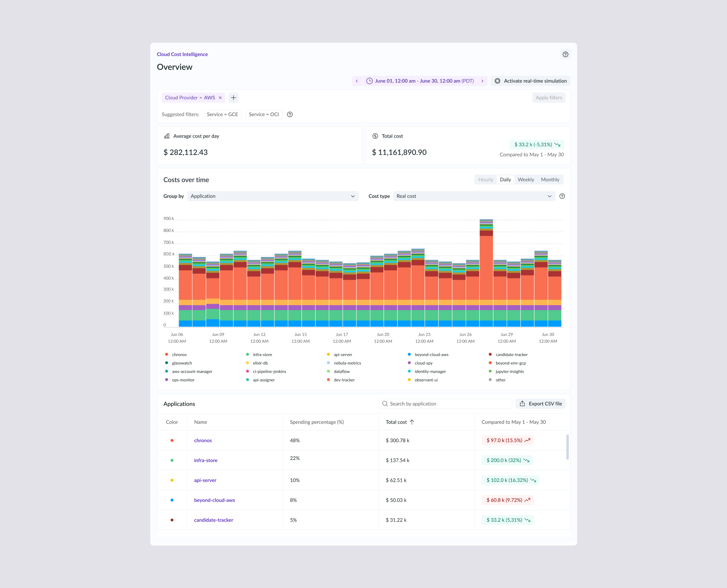Click the Name column header
This screenshot has width=727, height=588.
pyautogui.click(x=200, y=422)
